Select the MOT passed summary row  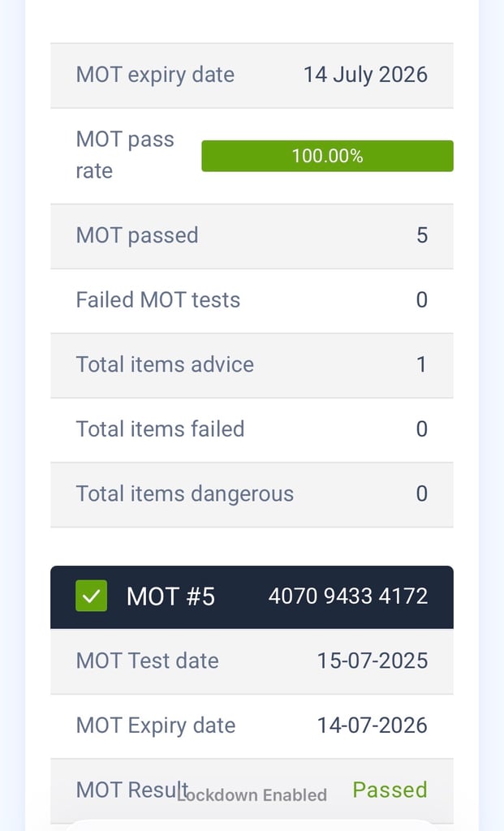pos(252,235)
